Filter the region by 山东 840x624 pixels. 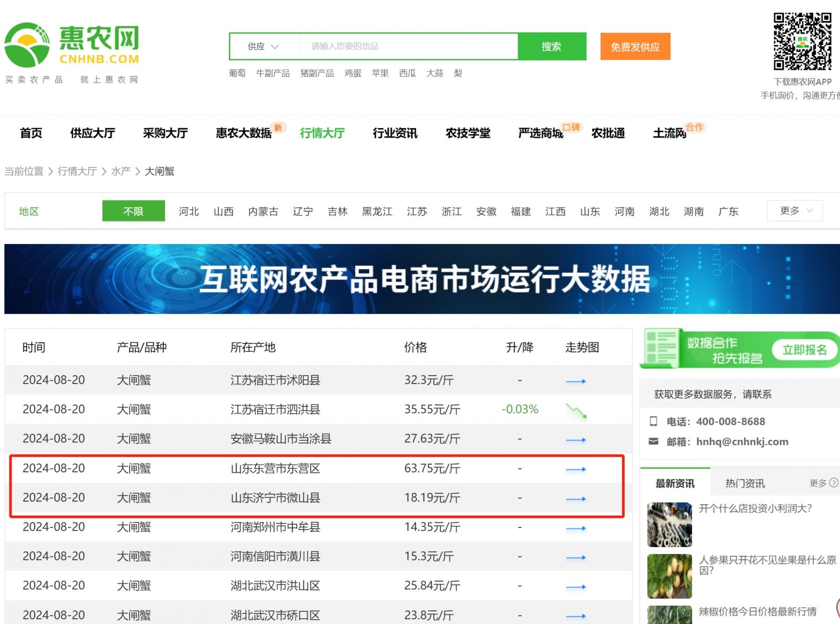coord(590,211)
